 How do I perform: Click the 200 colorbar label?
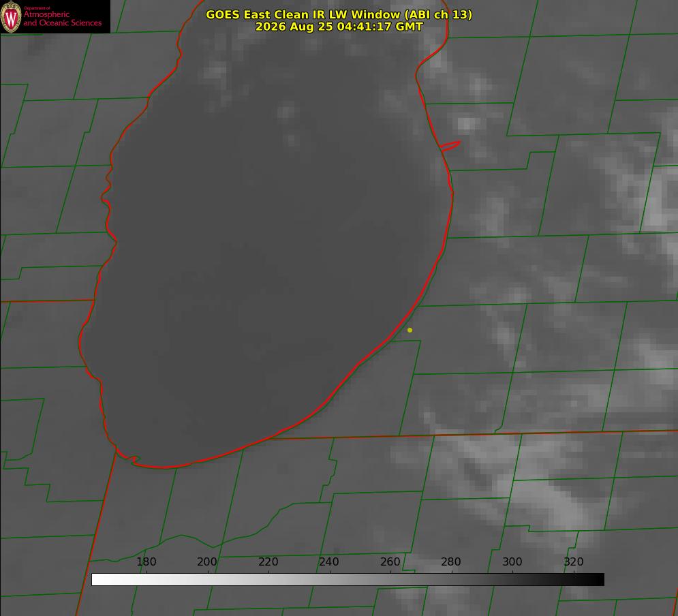[x=207, y=561]
